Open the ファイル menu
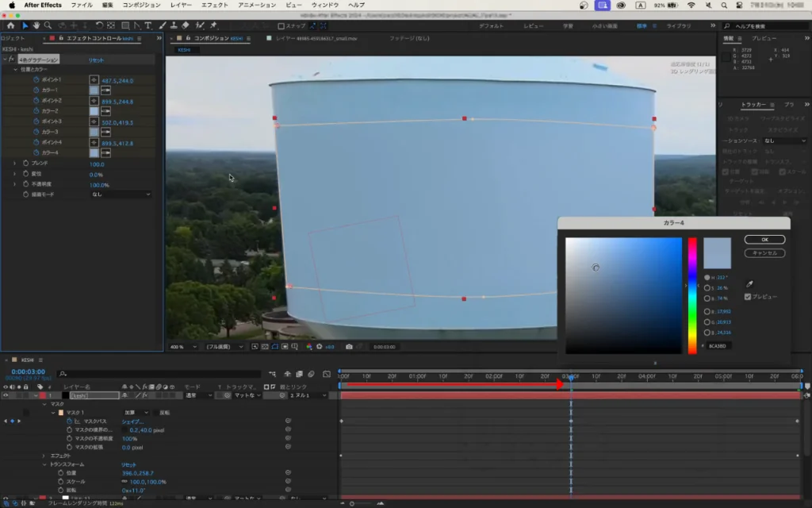The width and height of the screenshot is (812, 508). pyautogui.click(x=82, y=6)
